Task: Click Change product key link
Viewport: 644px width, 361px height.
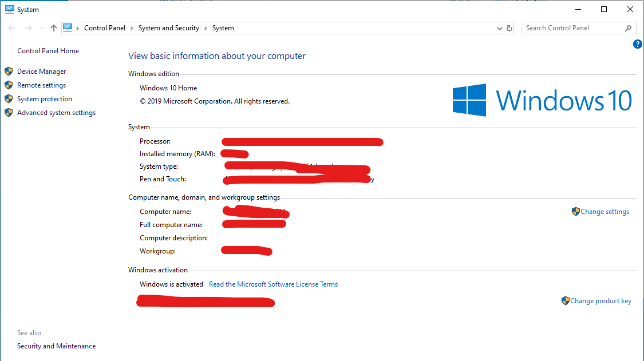Action: [600, 301]
